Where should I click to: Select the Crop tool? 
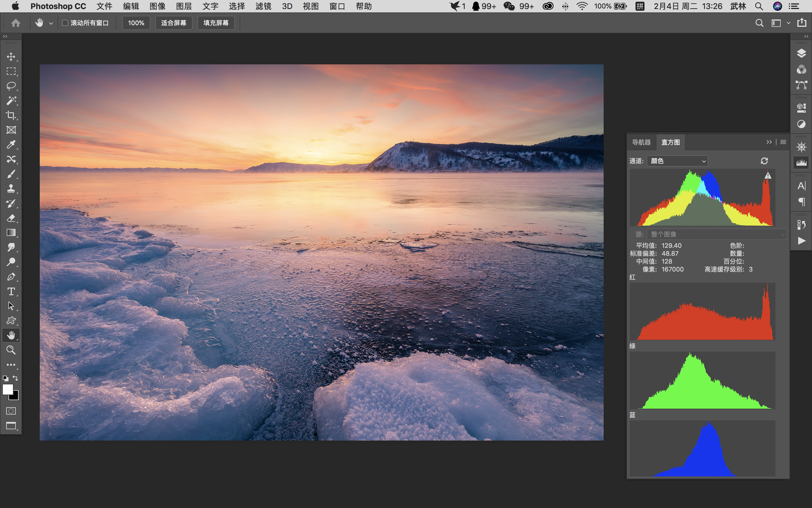[x=11, y=115]
